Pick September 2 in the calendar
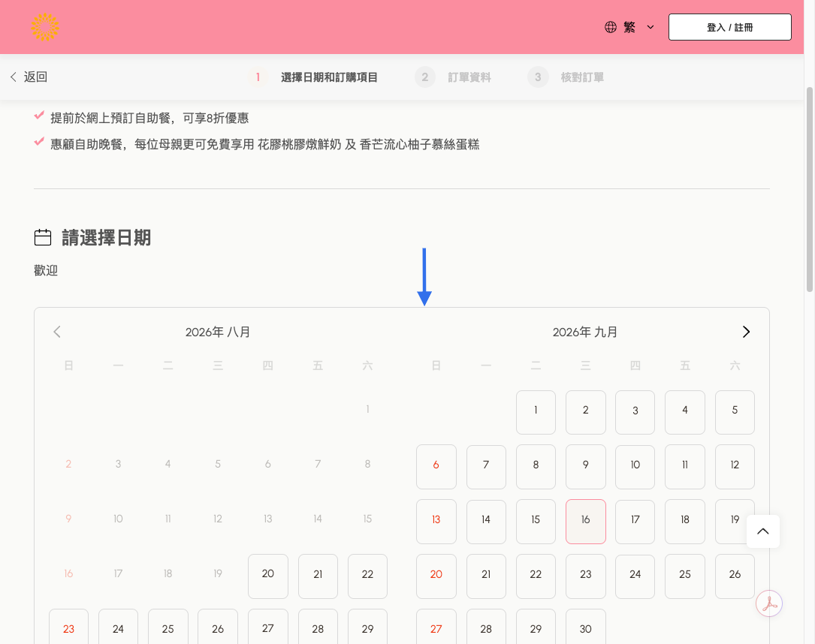 point(586,412)
